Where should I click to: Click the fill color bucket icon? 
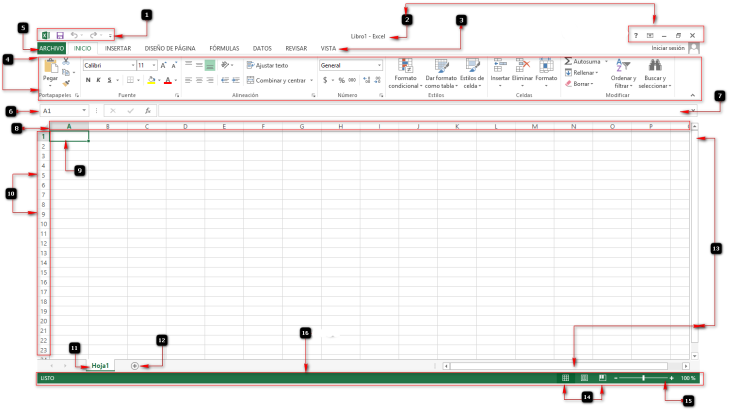point(150,80)
